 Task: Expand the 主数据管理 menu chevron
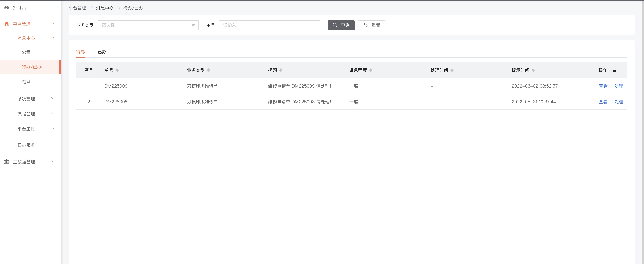pyautogui.click(x=53, y=162)
